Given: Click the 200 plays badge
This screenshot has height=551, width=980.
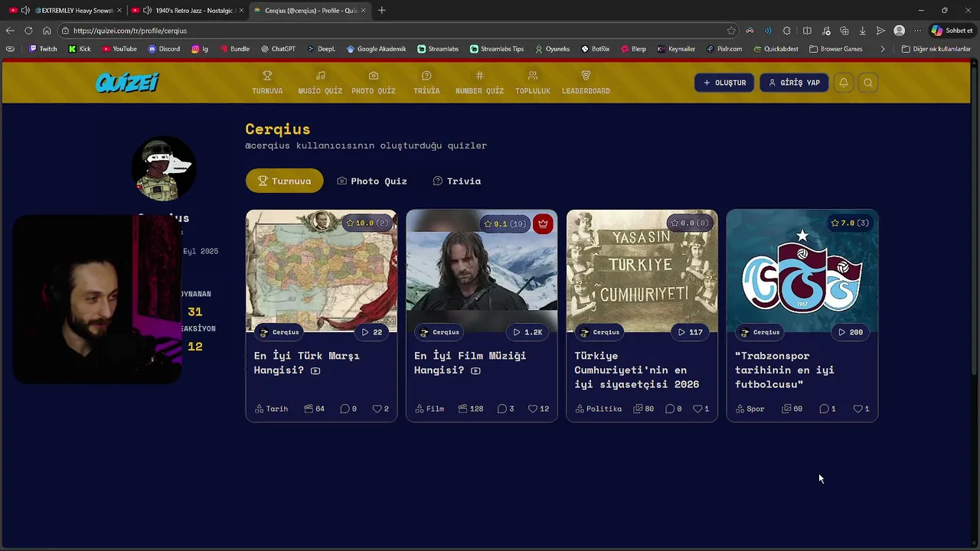Looking at the screenshot, I should point(850,332).
